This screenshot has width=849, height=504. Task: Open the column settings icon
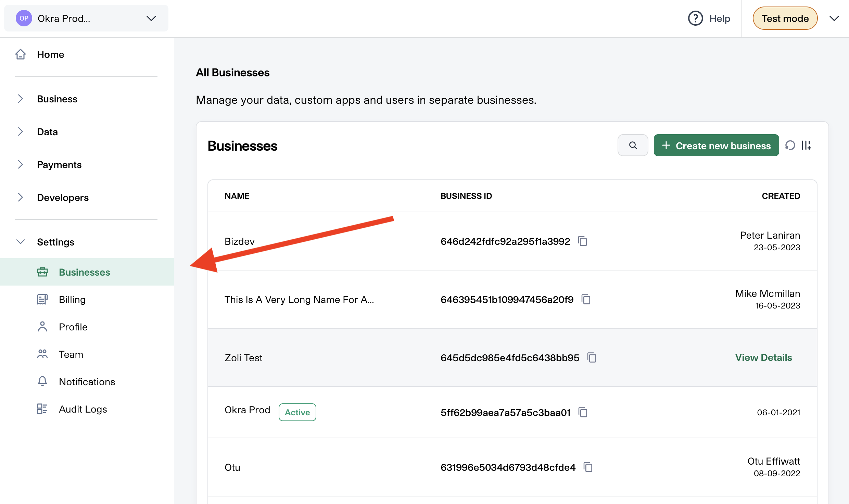tap(806, 145)
